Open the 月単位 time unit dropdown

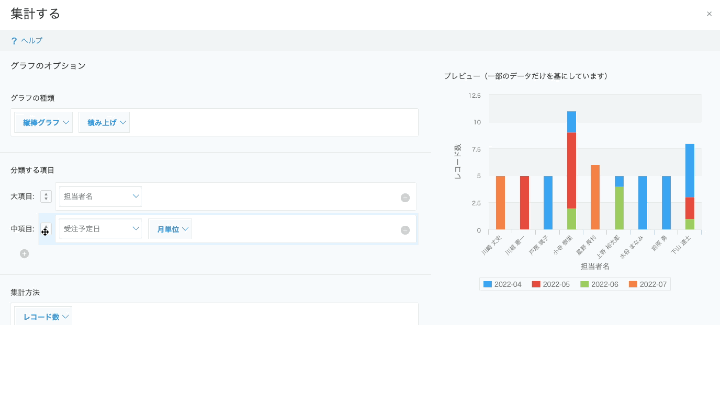point(170,229)
